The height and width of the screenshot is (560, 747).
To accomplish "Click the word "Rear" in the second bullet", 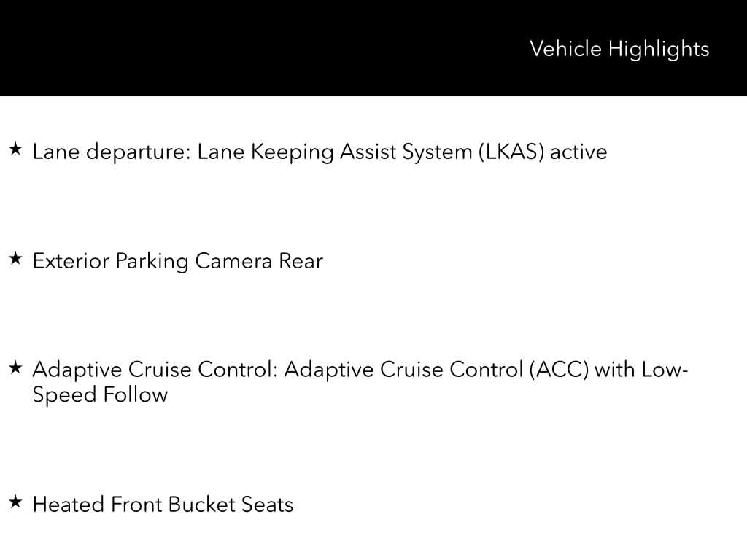I will pos(301,261).
